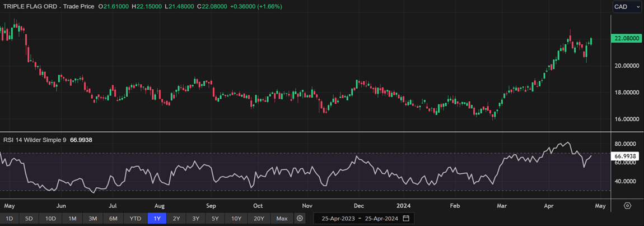Screen dimensions: 644x226
Task: Click the Dec time axis label
Action: (x=358, y=205)
